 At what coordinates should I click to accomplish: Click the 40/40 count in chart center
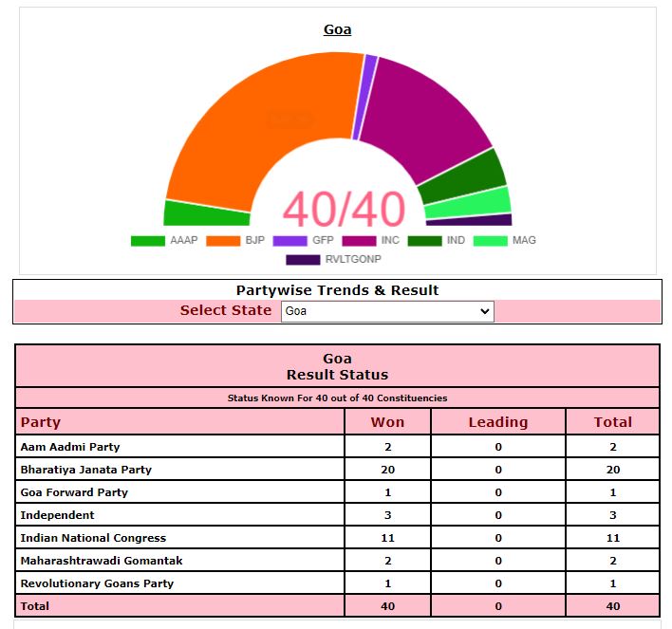pos(344,210)
